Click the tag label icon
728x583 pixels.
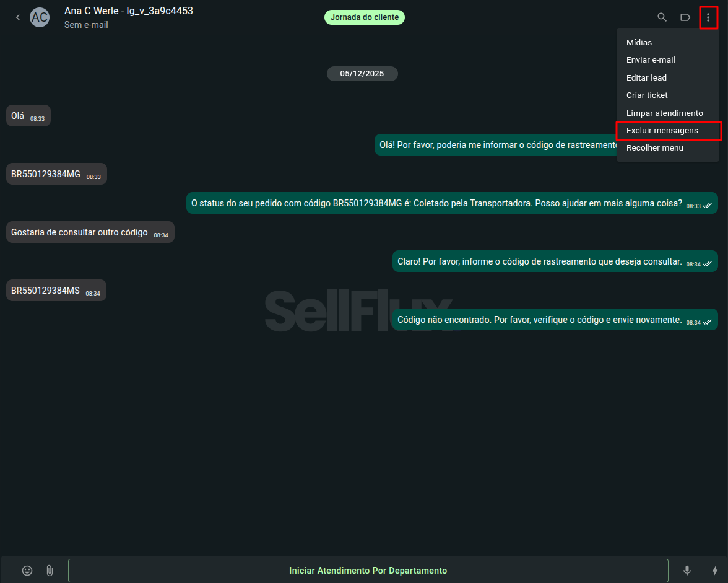(685, 17)
